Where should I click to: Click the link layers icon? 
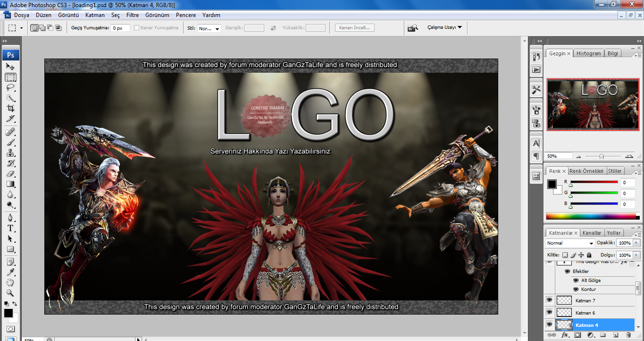coord(552,335)
